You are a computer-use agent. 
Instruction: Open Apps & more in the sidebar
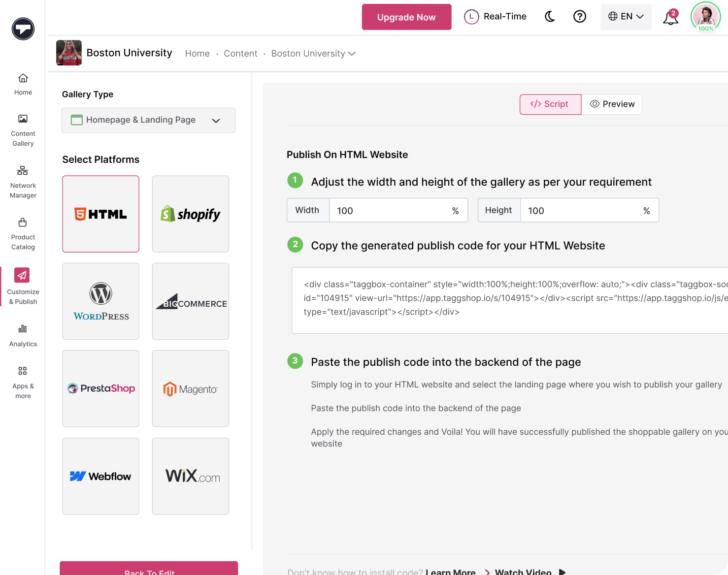click(x=23, y=383)
